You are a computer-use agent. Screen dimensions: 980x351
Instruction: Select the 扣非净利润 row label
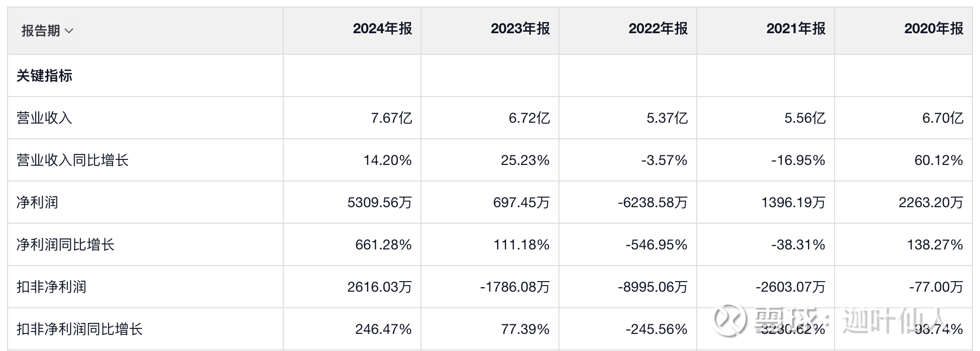[51, 287]
